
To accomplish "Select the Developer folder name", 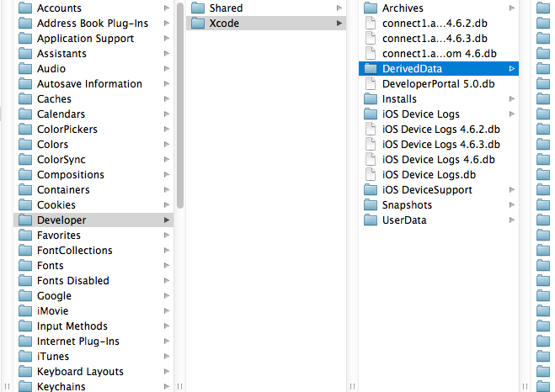I will click(x=61, y=220).
